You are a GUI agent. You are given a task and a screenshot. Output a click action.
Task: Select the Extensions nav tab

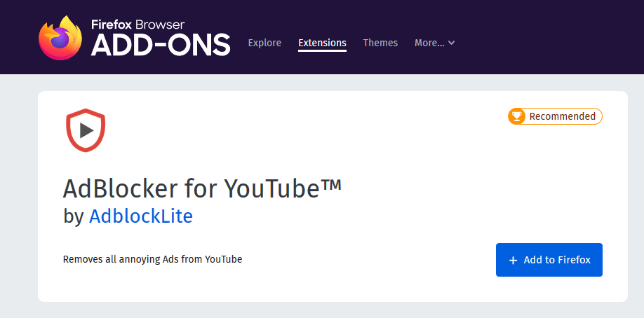[x=322, y=43]
